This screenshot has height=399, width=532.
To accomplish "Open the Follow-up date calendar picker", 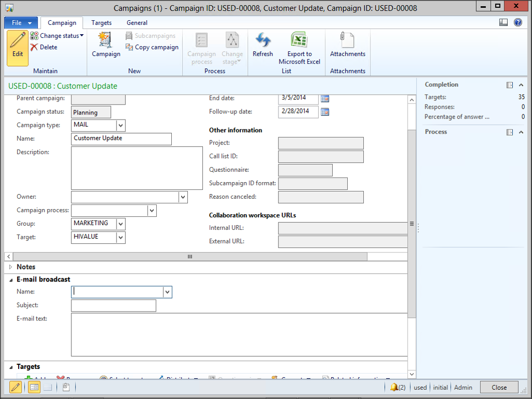I will [325, 111].
